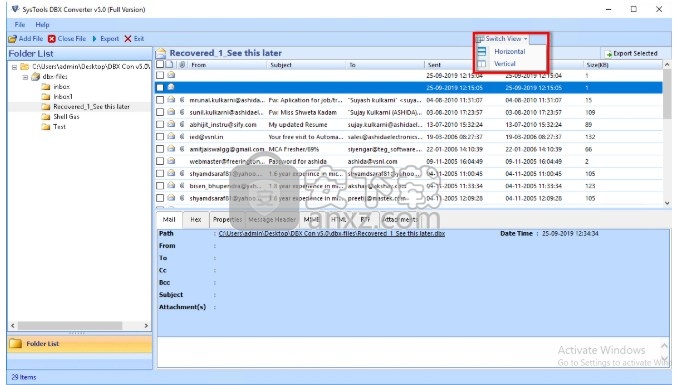This screenshot has height=385, width=674.
Task: Open the Switch View dropdown
Action: [503, 39]
